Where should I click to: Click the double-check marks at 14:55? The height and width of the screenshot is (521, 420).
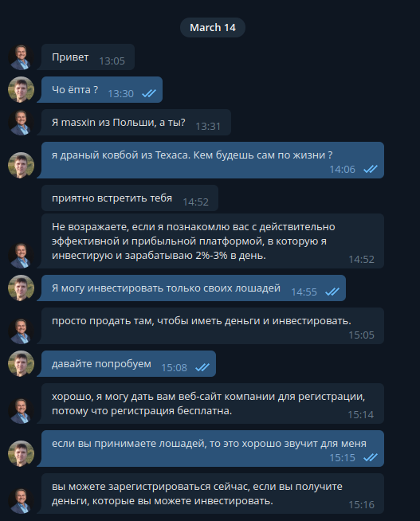coord(332,292)
